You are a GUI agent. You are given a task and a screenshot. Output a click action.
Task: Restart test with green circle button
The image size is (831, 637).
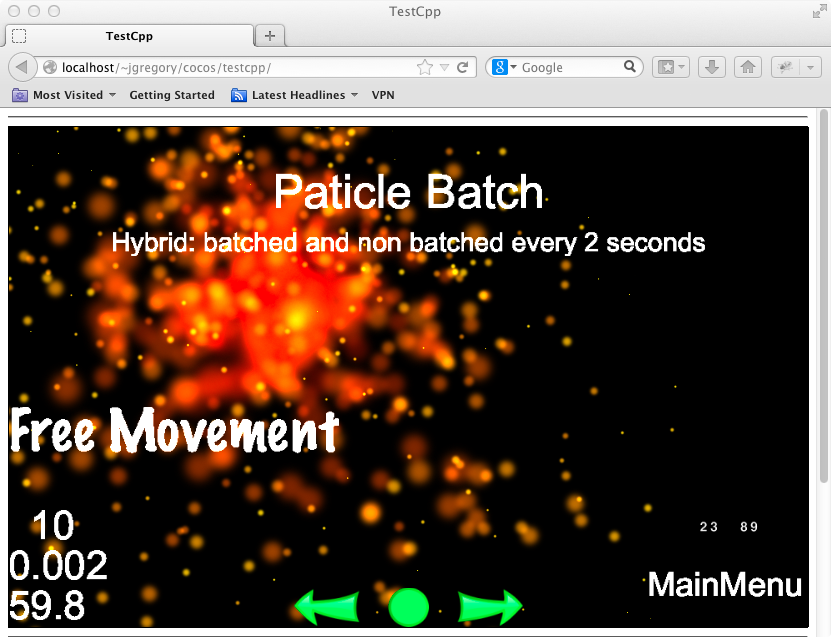click(x=408, y=607)
